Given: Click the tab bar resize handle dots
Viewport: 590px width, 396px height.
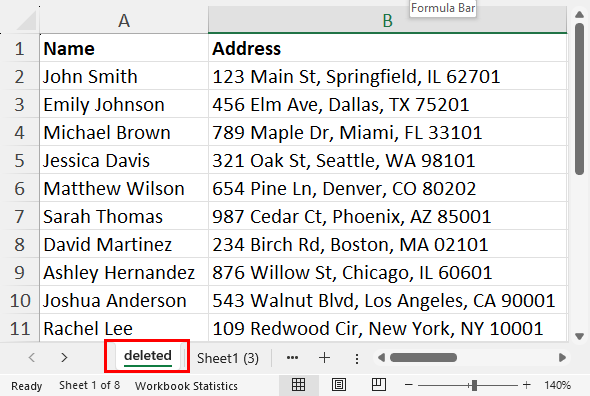Looking at the screenshot, I should pyautogui.click(x=357, y=359).
